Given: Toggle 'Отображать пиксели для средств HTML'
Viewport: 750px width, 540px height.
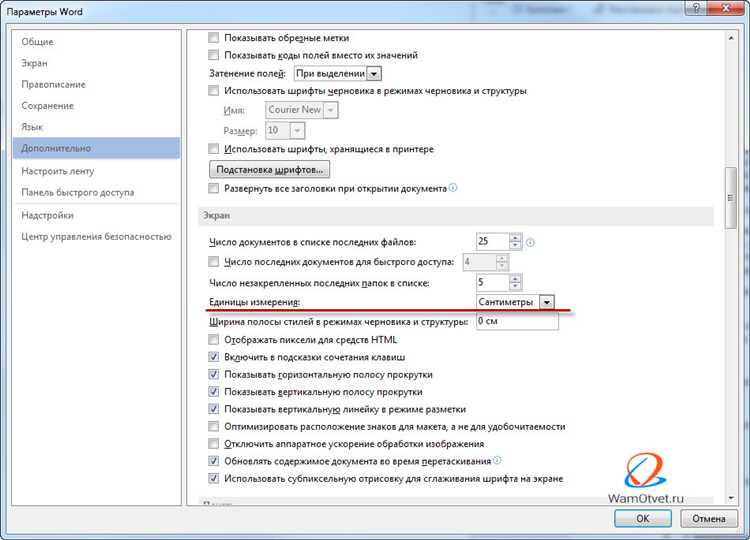Looking at the screenshot, I should pyautogui.click(x=213, y=340).
